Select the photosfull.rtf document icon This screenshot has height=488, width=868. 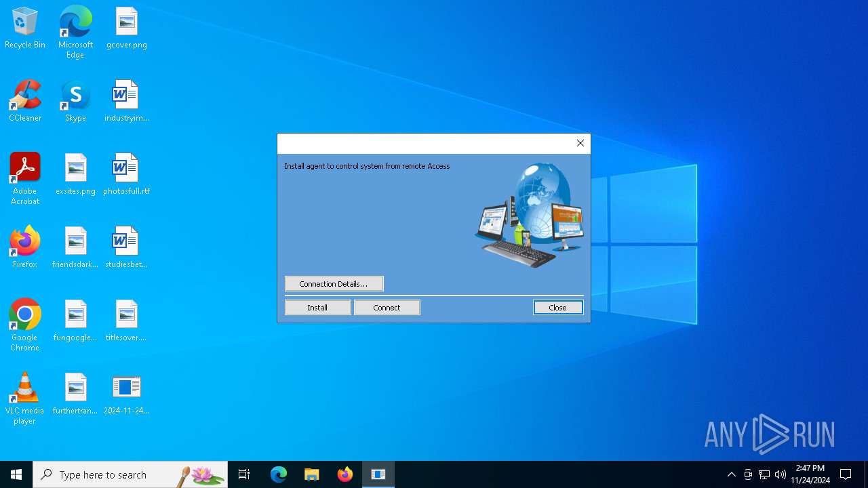[127, 175]
